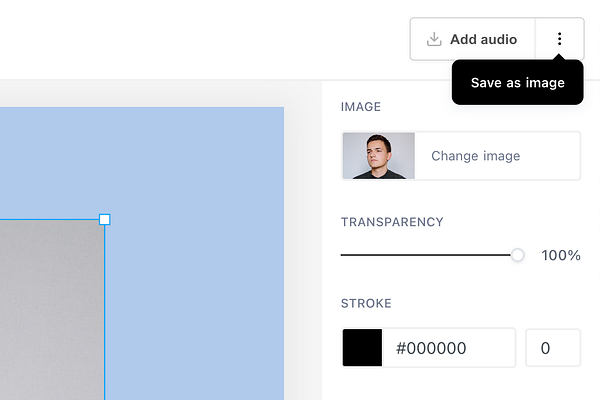This screenshot has width=600, height=400.
Task: Click the transparency slider handle
Action: coord(517,255)
